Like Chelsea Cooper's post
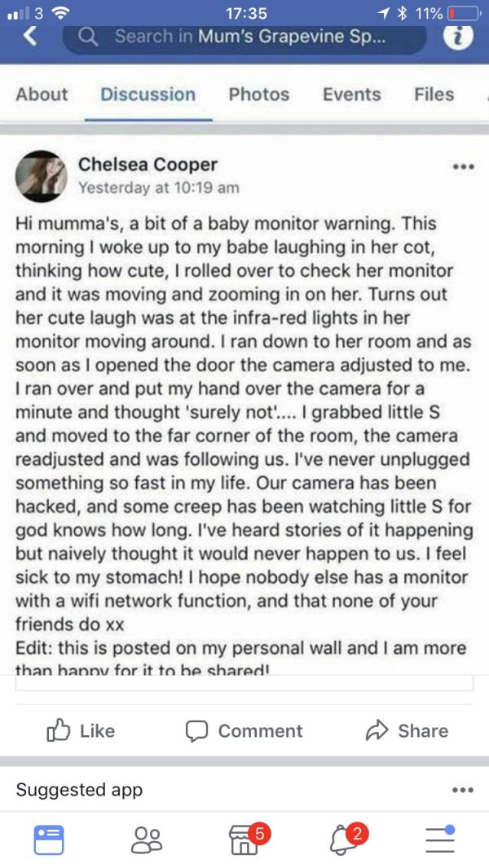This screenshot has width=489, height=868. [x=81, y=730]
